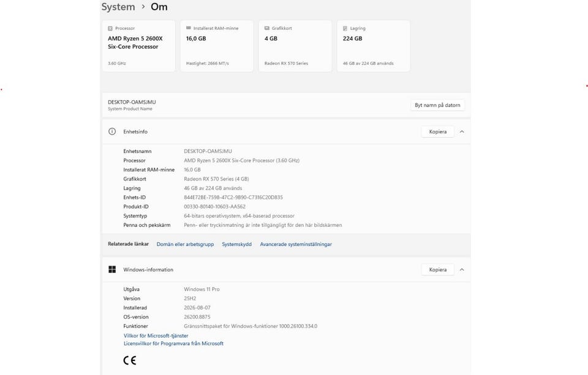Open Villkor för Microsoft-tjänster link

coord(156,336)
